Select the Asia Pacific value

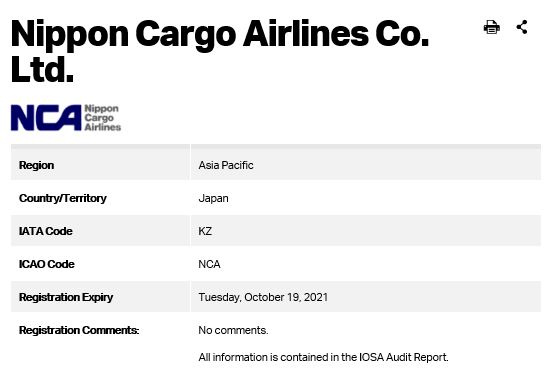pos(226,165)
